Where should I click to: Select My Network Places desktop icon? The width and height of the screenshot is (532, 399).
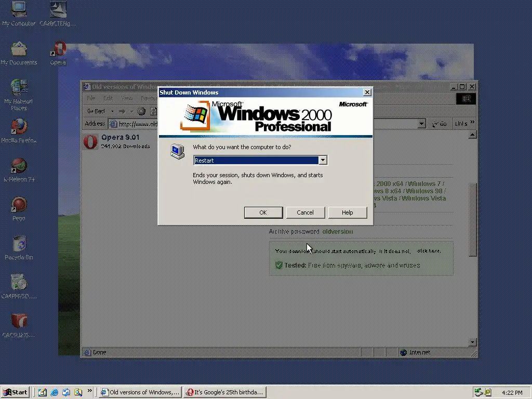(x=19, y=95)
